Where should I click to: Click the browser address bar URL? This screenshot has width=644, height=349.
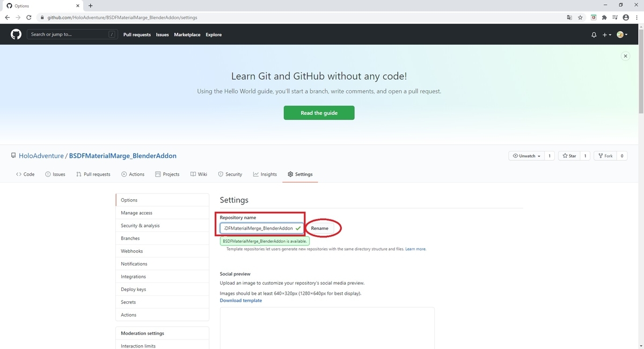coord(122,17)
